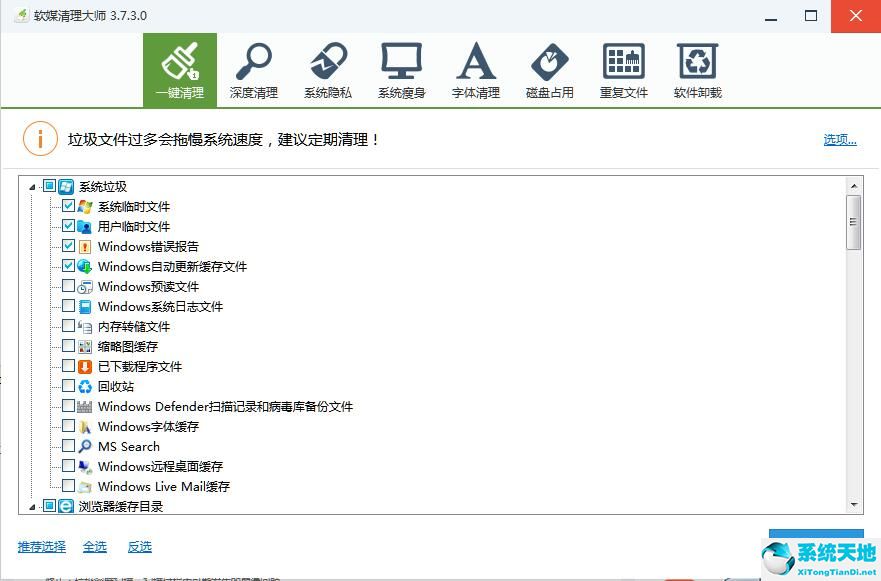The width and height of the screenshot is (881, 581).
Task: Click the Windows系统日志文件 icon
Action: (x=85, y=307)
